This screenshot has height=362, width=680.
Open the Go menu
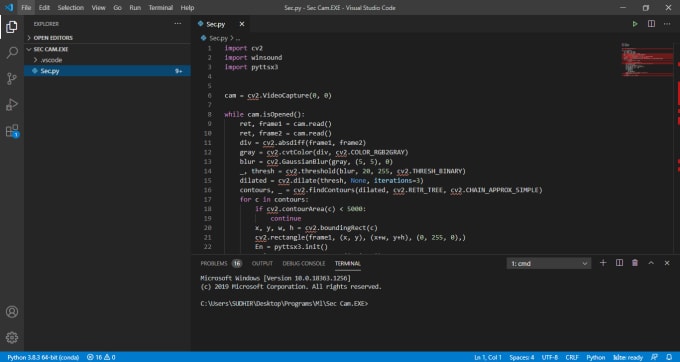pos(118,8)
